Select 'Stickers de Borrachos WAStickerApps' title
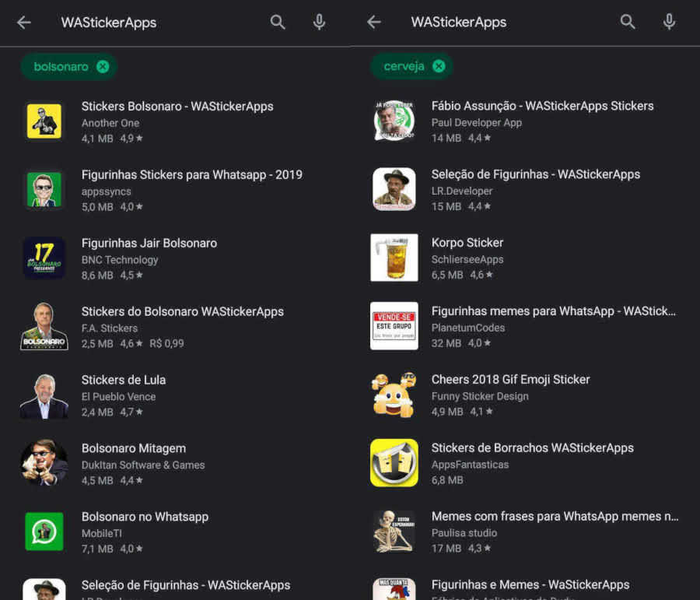 click(x=533, y=447)
